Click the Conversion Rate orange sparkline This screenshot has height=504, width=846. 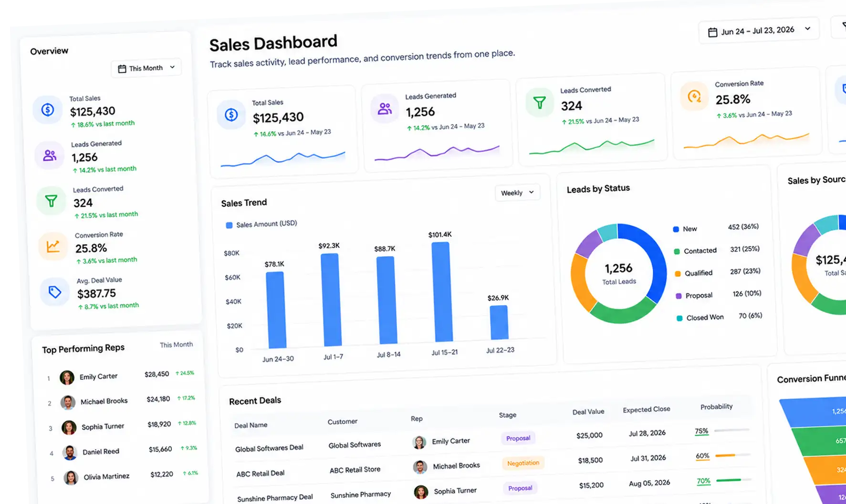[x=746, y=140]
